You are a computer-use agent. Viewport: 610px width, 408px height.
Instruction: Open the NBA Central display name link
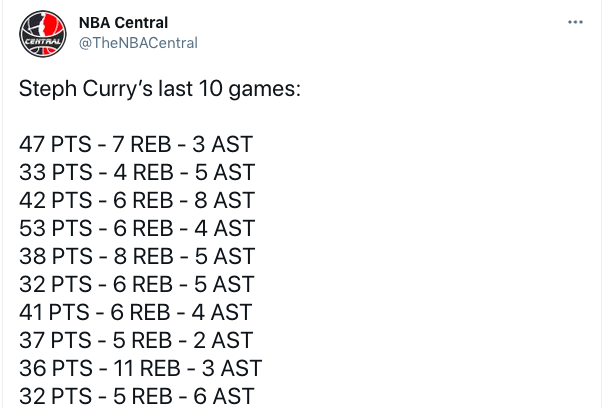point(123,23)
